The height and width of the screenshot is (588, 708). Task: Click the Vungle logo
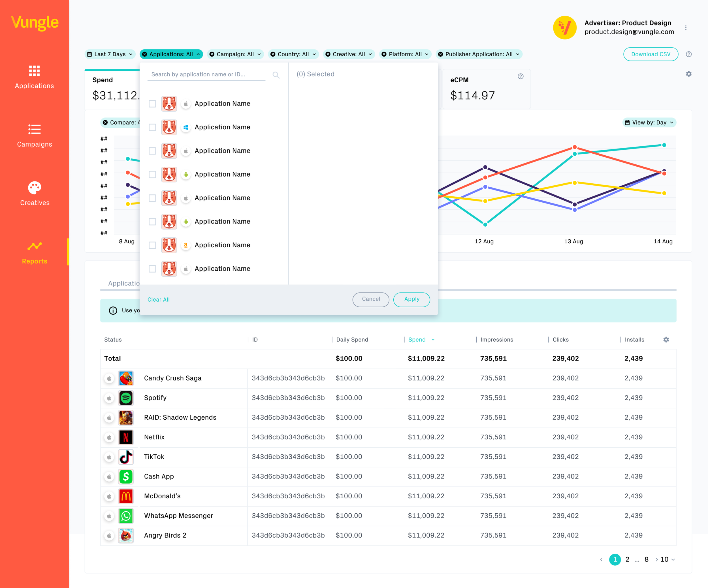click(x=35, y=23)
